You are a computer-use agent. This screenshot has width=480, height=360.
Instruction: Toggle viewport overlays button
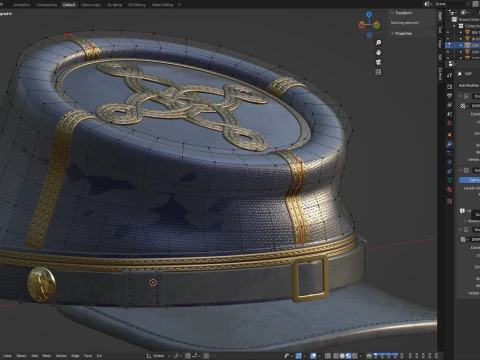pyautogui.click(x=313, y=356)
